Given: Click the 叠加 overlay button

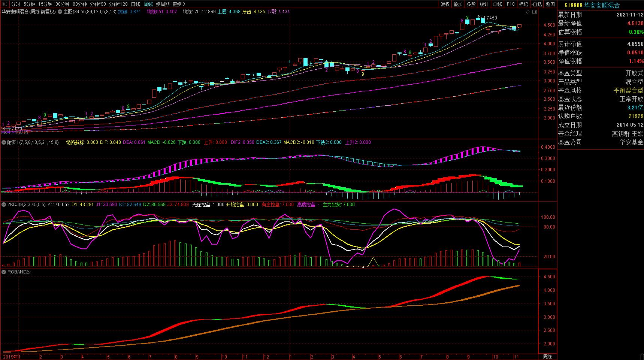Looking at the screenshot, I should tap(458, 4).
